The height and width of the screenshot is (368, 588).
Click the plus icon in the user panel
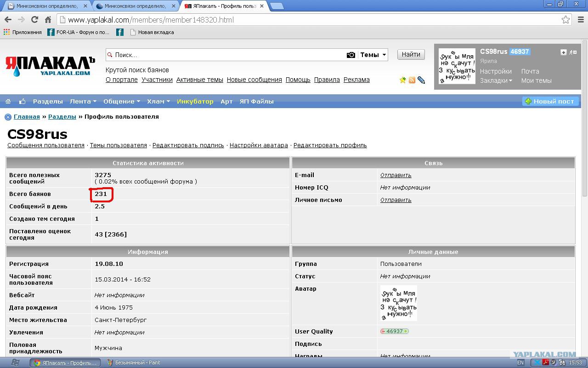pyautogui.click(x=564, y=52)
